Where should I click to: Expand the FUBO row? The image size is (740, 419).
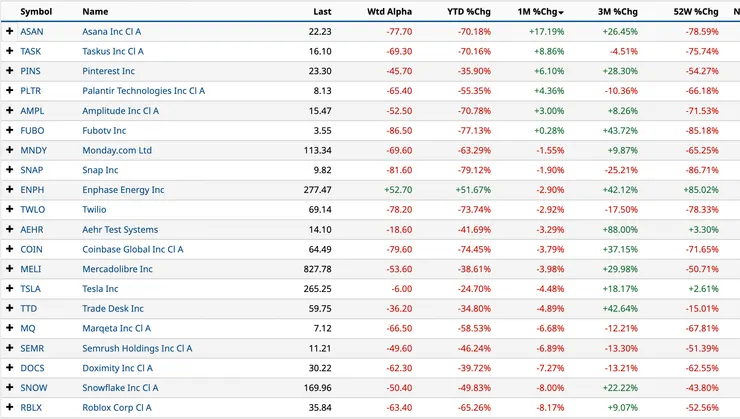10,131
